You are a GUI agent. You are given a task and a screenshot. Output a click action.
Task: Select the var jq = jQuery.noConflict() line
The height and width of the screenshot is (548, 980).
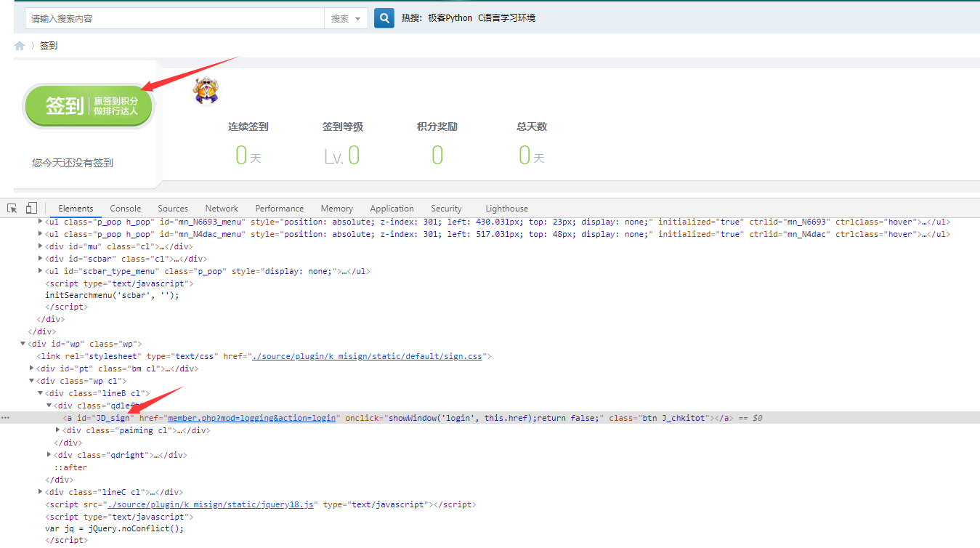click(114, 529)
